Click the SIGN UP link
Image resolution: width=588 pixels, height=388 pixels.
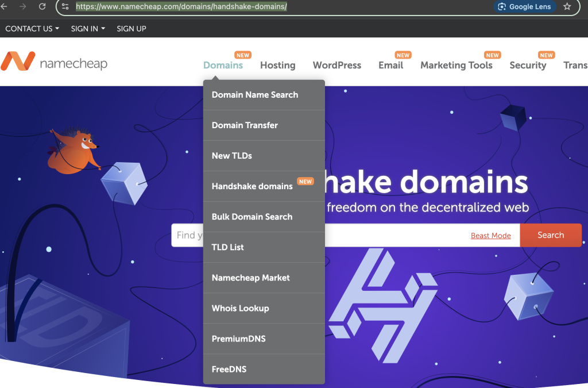(131, 29)
